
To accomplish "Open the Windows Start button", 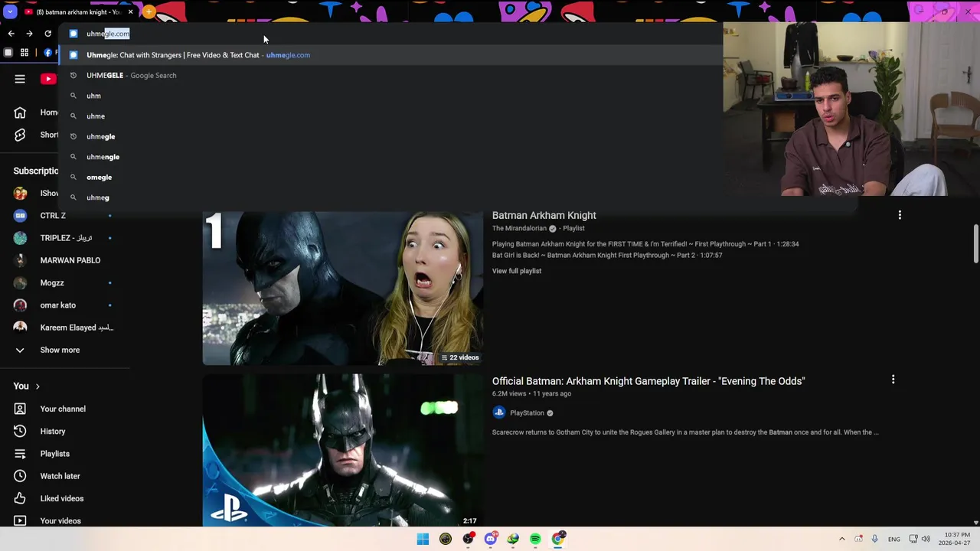I will (x=423, y=540).
